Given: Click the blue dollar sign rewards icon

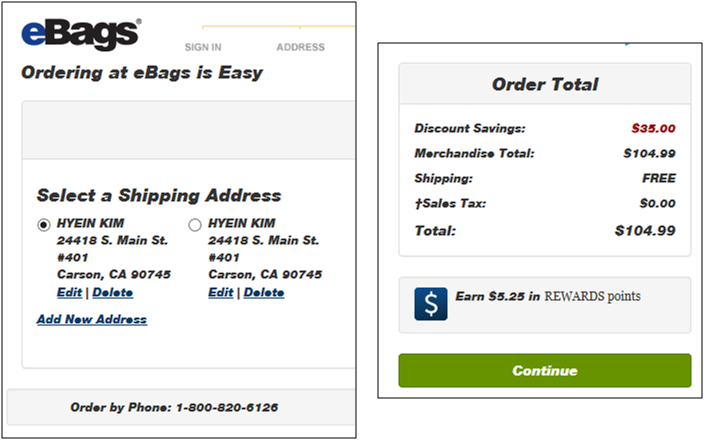Looking at the screenshot, I should [431, 304].
